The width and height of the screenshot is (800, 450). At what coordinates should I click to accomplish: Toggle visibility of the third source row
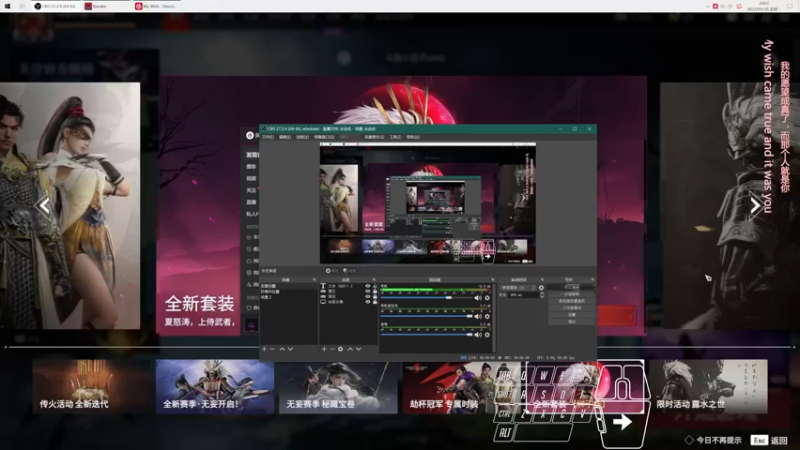367,296
